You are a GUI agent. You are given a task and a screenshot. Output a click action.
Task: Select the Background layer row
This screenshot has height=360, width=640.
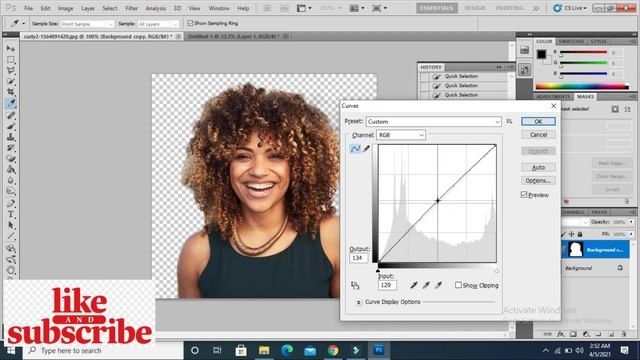596,268
